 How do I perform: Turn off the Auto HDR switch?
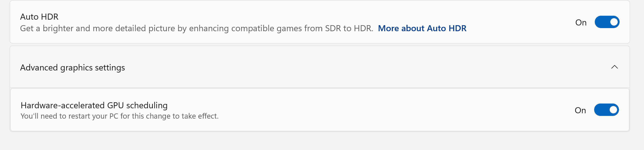(x=607, y=22)
